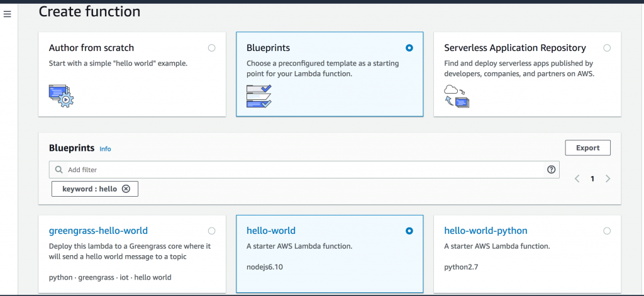Open the greengrass-hello-world blueprint link
This screenshot has height=296, width=644.
98,231
